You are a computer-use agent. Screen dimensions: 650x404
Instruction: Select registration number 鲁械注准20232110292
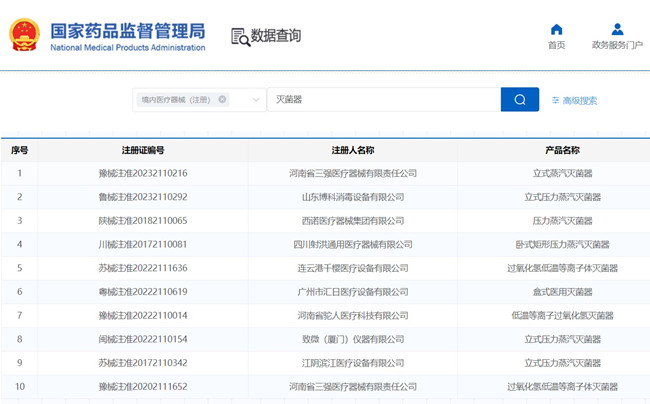[143, 197]
